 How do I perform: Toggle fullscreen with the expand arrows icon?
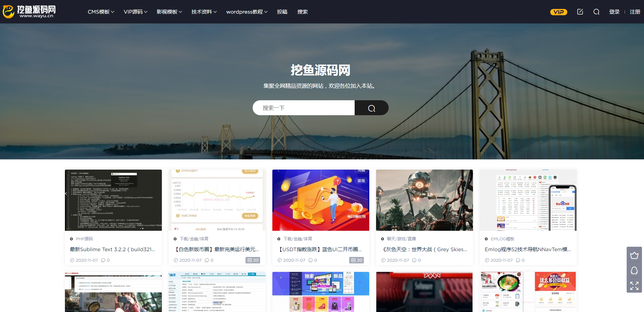(634, 285)
